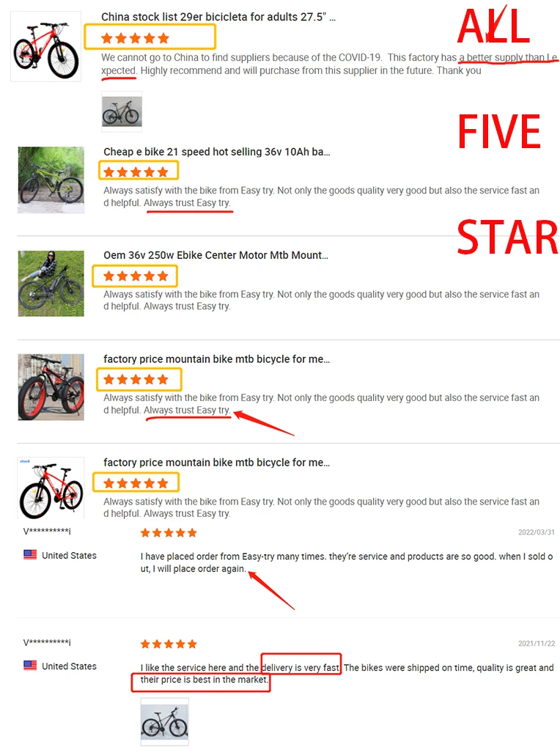Click five-star rating of the 29er bicicleta review
Image resolution: width=560 pixels, height=753 pixels.
tap(136, 38)
